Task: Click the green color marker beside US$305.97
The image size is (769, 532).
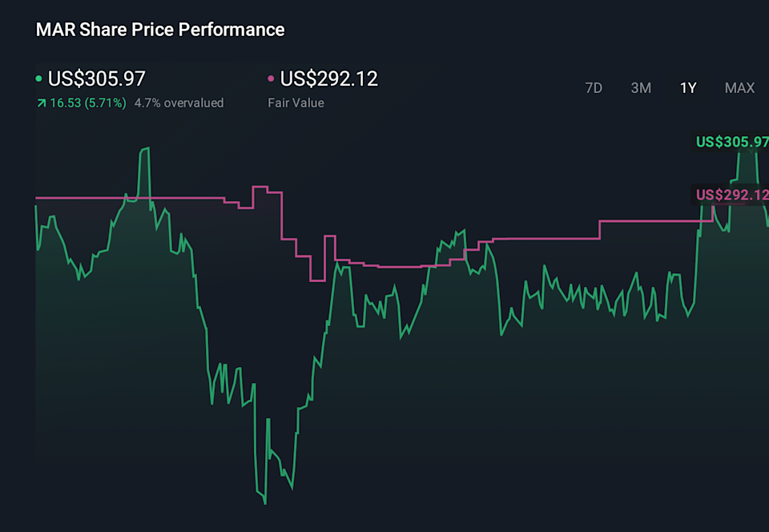Action: pyautogui.click(x=38, y=79)
